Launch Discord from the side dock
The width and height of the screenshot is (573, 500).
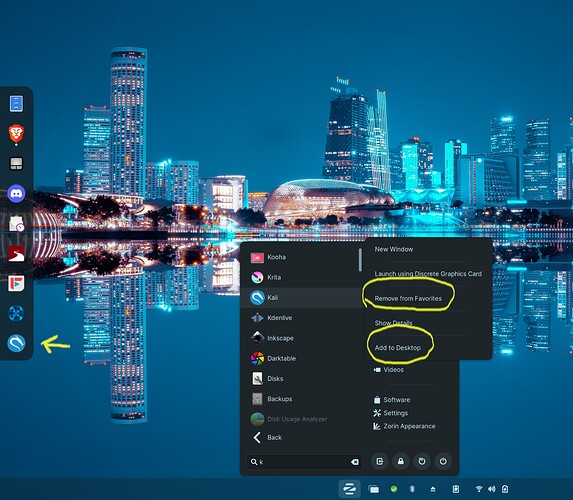(x=16, y=193)
